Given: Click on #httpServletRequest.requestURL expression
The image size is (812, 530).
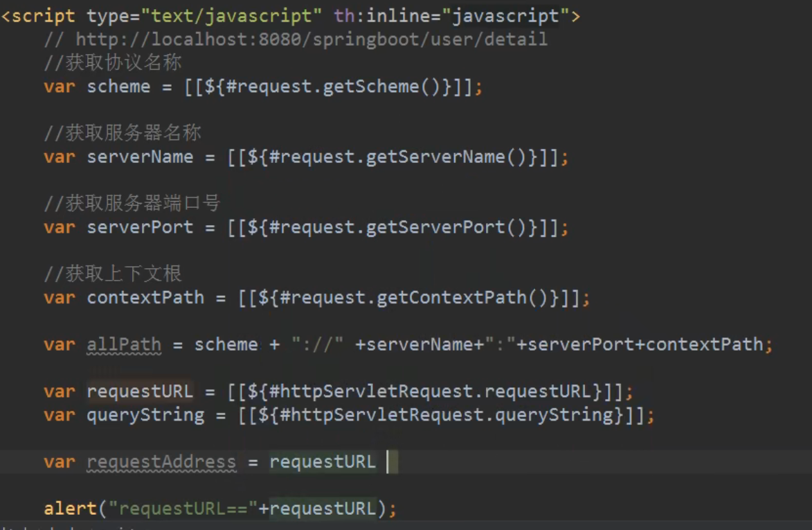Looking at the screenshot, I should click(x=430, y=391).
